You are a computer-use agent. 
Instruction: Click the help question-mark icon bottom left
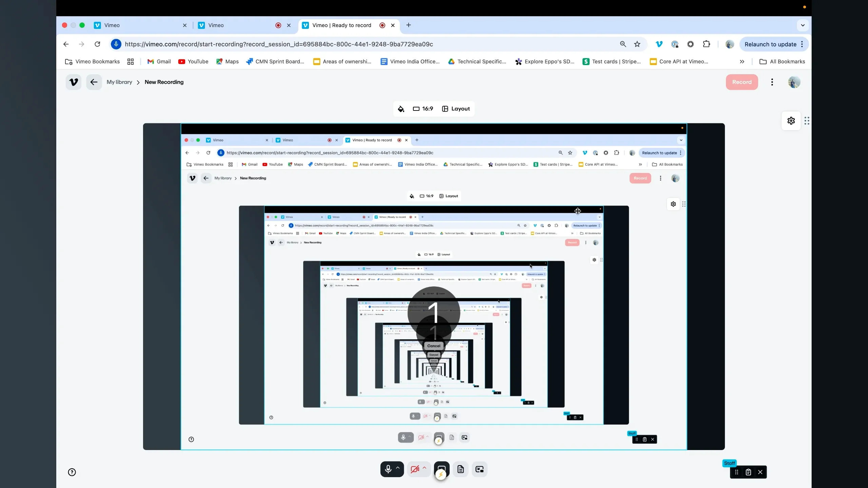(72, 472)
